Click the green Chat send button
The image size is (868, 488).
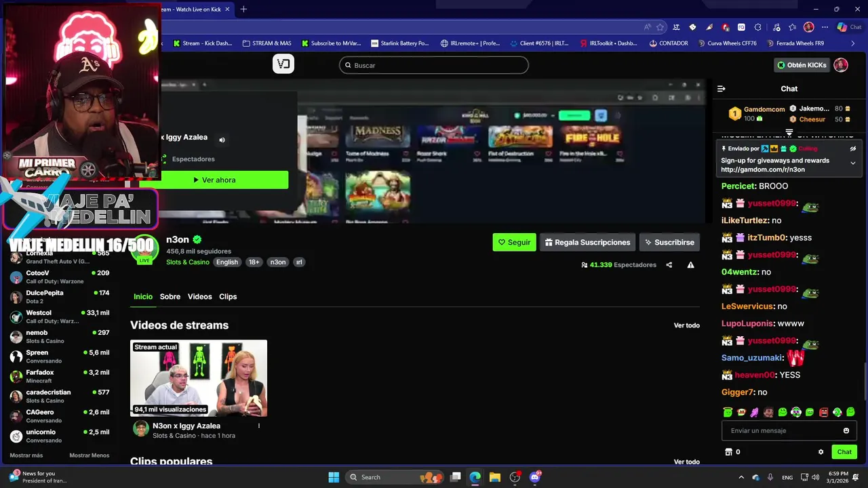click(844, 452)
